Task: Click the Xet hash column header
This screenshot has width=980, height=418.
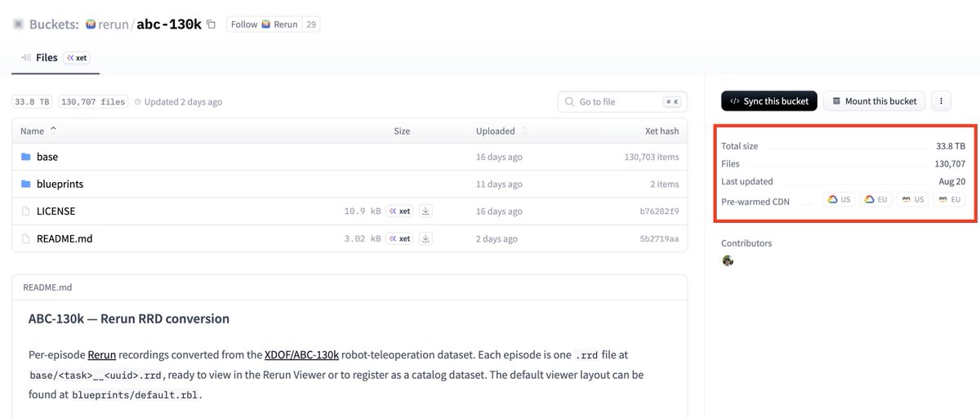Action: (661, 131)
